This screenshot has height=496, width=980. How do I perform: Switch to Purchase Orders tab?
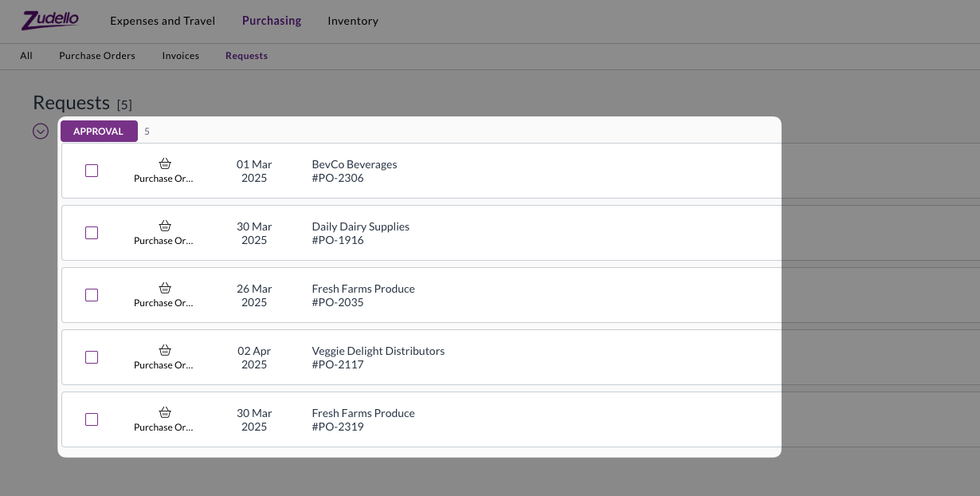pyautogui.click(x=97, y=56)
